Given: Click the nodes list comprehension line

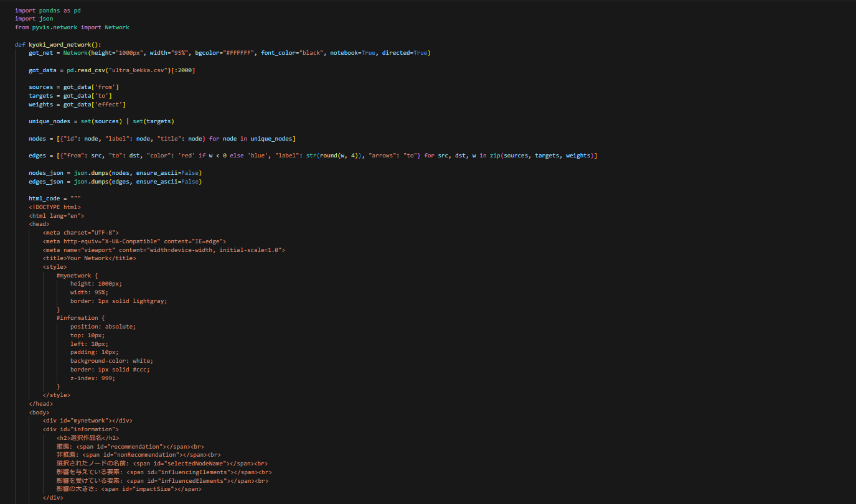Looking at the screenshot, I should pyautogui.click(x=162, y=138).
